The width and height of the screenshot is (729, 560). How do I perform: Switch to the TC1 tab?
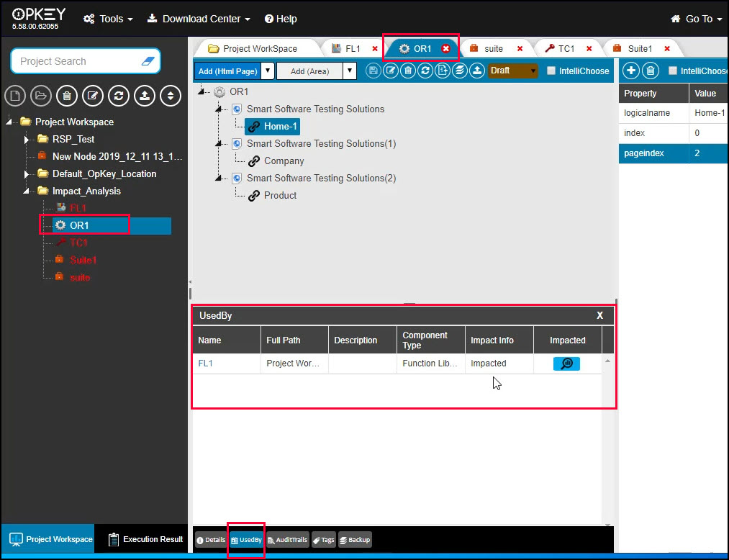point(566,48)
